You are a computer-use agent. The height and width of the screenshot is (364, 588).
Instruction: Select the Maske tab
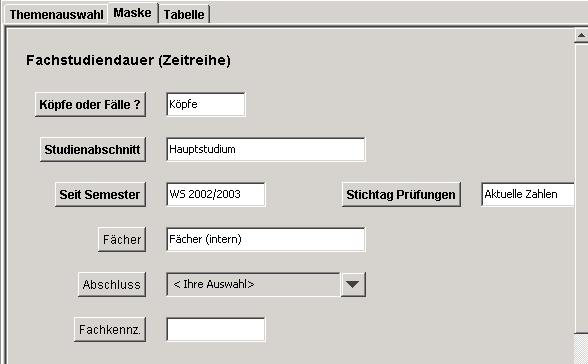[x=132, y=13]
